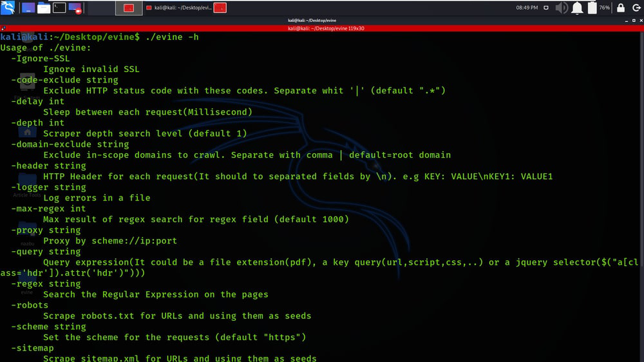This screenshot has width=644, height=362.
Task: Click the prompt path ~/Desktop/evine$
Action: point(97,37)
